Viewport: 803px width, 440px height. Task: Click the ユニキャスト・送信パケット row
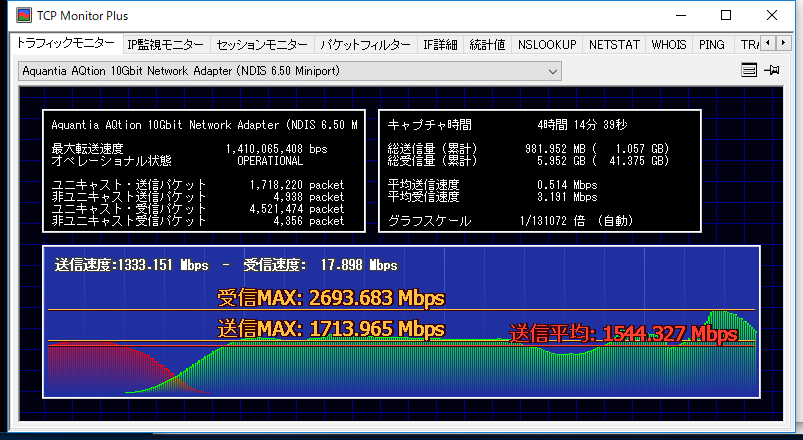[x=198, y=185]
